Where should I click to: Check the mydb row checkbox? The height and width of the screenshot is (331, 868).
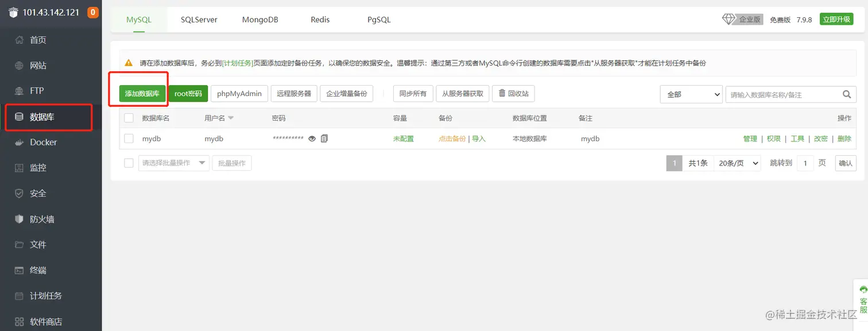(x=129, y=138)
